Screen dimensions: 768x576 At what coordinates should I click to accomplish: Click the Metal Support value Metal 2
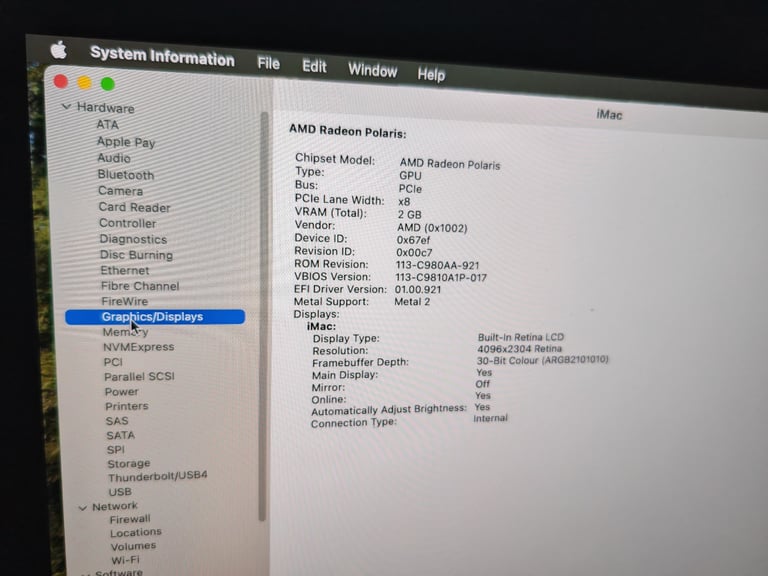click(x=412, y=302)
